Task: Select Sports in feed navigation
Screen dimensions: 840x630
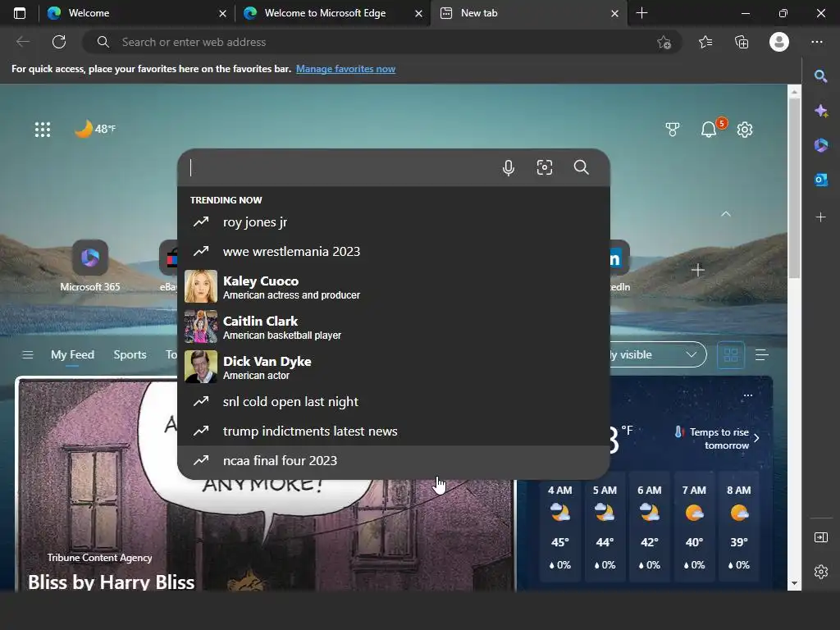Action: coord(130,354)
